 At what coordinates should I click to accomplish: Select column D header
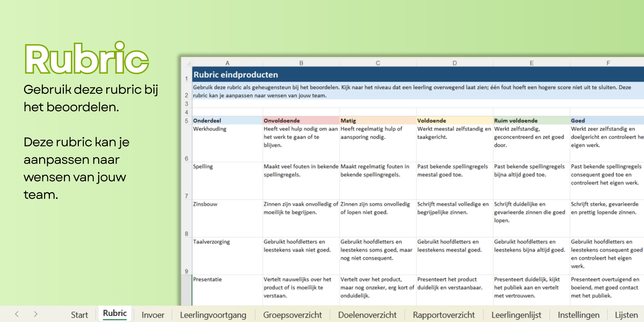coord(455,63)
